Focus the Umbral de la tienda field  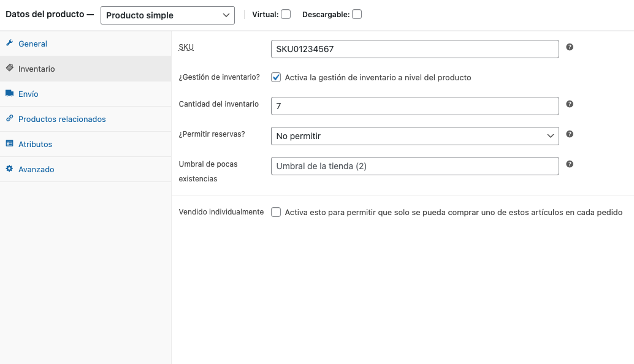tap(414, 166)
